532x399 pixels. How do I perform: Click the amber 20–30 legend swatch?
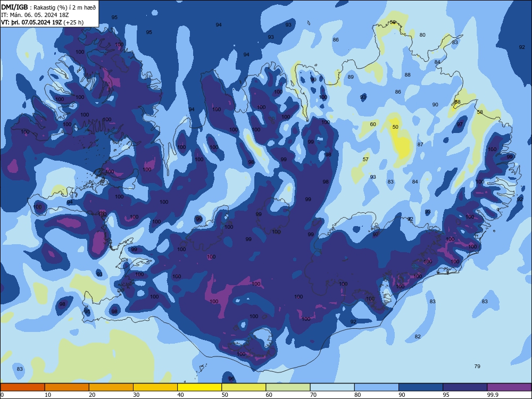(111, 387)
